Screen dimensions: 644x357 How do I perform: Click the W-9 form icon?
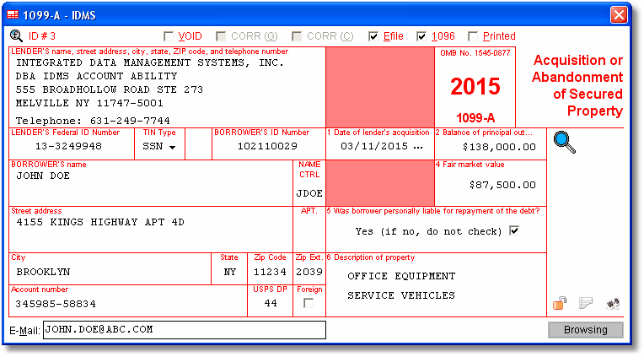[613, 302]
